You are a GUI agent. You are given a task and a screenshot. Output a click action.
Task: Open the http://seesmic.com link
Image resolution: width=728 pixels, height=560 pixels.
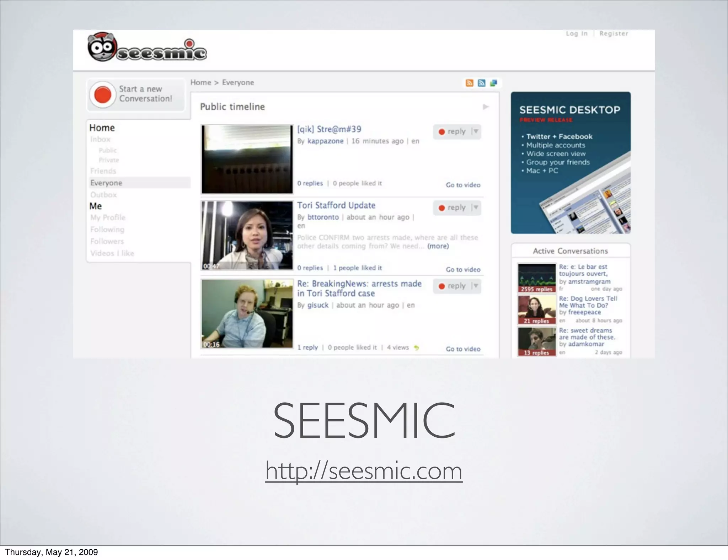pyautogui.click(x=364, y=471)
